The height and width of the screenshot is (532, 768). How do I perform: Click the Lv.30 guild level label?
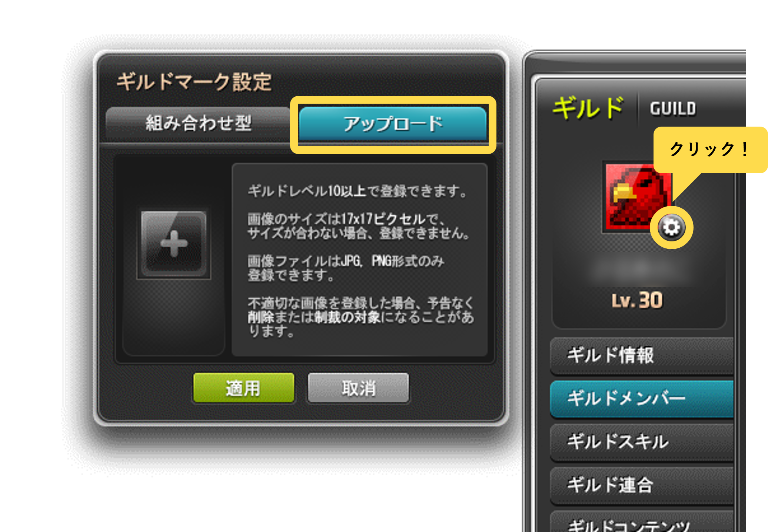(x=637, y=300)
